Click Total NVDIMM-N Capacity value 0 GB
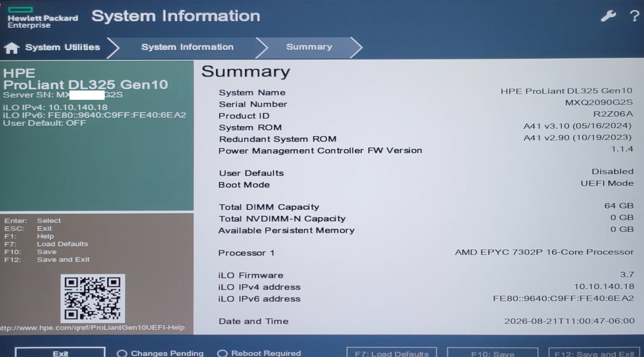 [x=622, y=217]
